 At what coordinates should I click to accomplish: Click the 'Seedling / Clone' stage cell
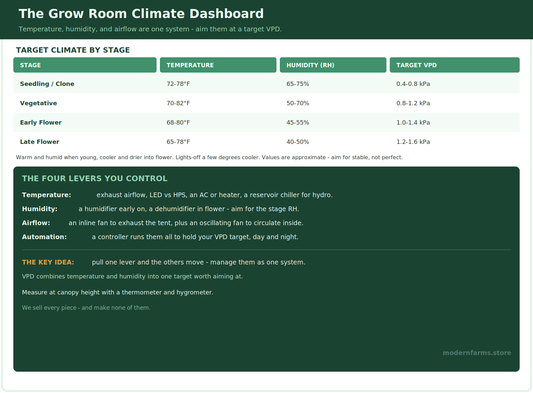(47, 84)
